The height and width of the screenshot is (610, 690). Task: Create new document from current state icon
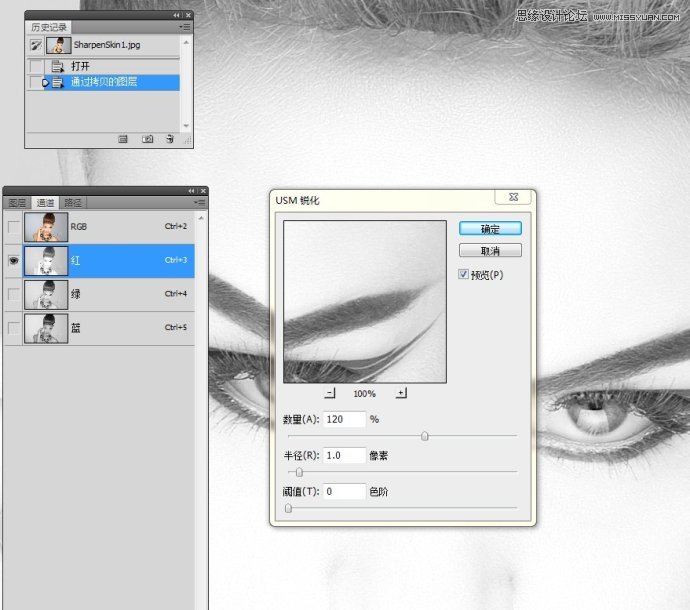123,140
